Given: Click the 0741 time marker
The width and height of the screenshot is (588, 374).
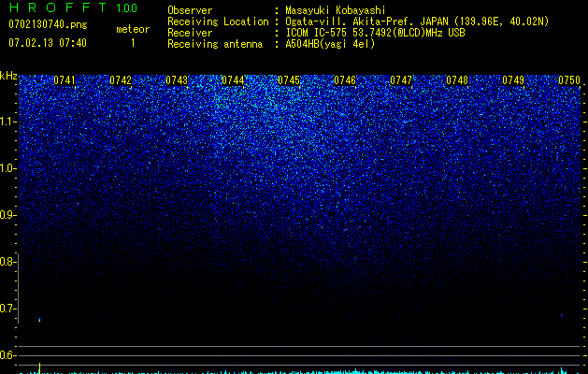Looking at the screenshot, I should point(65,80).
